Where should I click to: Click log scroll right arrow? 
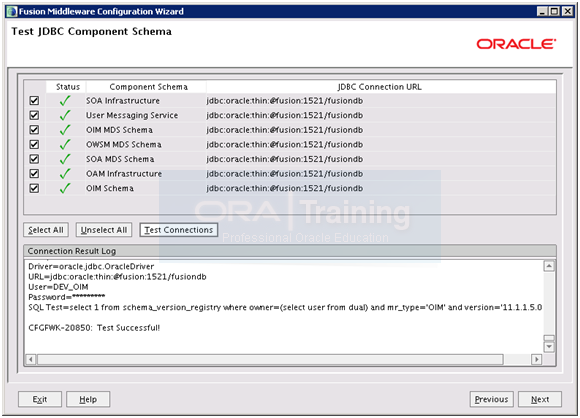click(x=536, y=359)
